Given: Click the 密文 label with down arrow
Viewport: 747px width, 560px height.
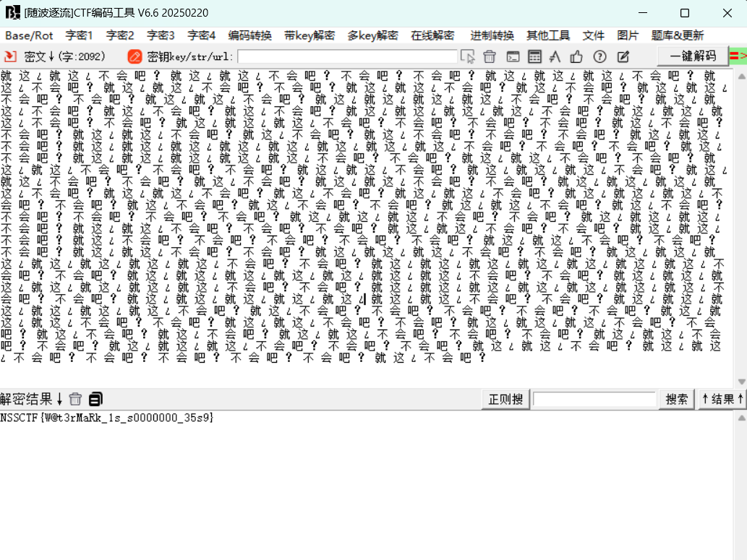Looking at the screenshot, I should tap(38, 56).
